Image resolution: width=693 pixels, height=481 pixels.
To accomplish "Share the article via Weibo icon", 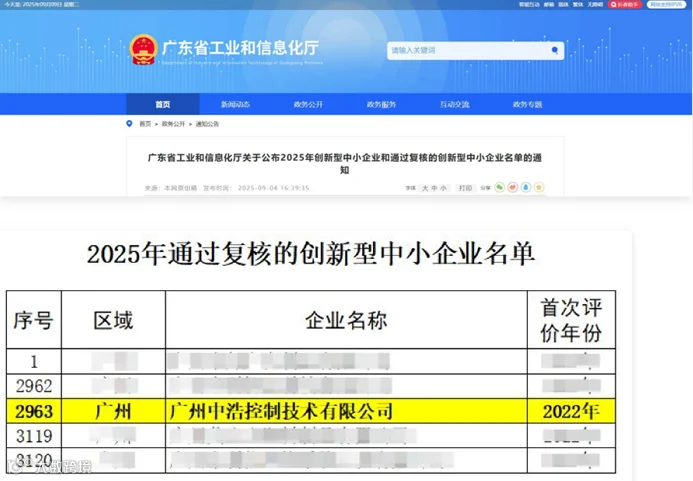I will [513, 187].
